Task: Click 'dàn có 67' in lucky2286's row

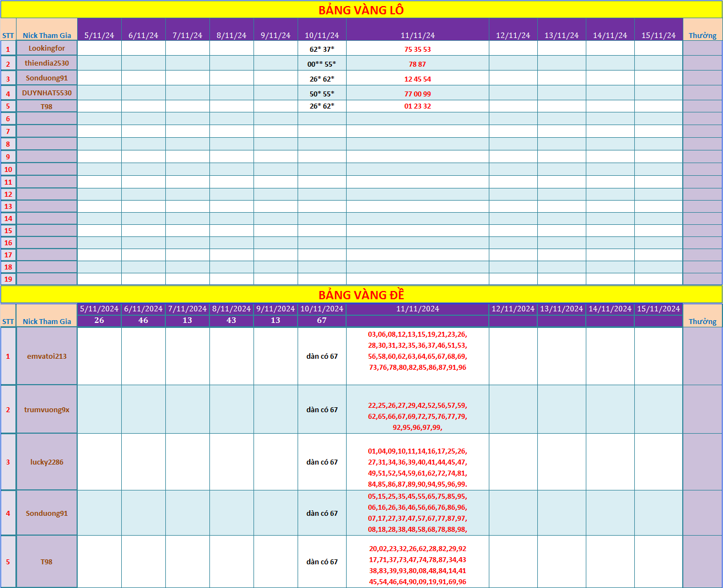Action: coord(322,462)
